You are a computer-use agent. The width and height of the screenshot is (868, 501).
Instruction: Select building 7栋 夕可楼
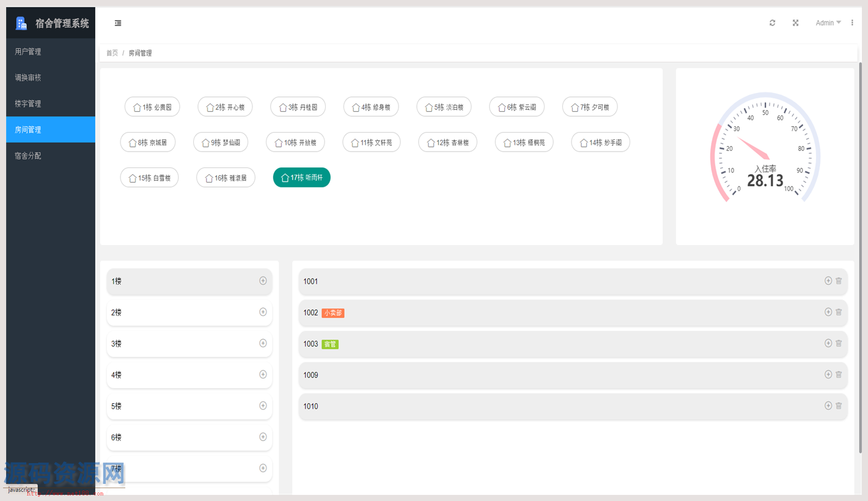[590, 107]
